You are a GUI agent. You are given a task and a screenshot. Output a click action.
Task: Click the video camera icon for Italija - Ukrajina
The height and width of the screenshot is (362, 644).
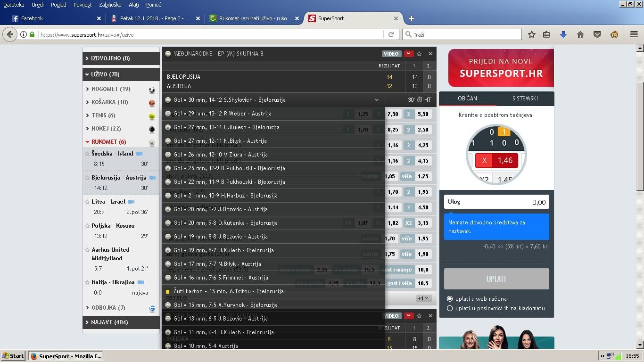pyautogui.click(x=140, y=282)
